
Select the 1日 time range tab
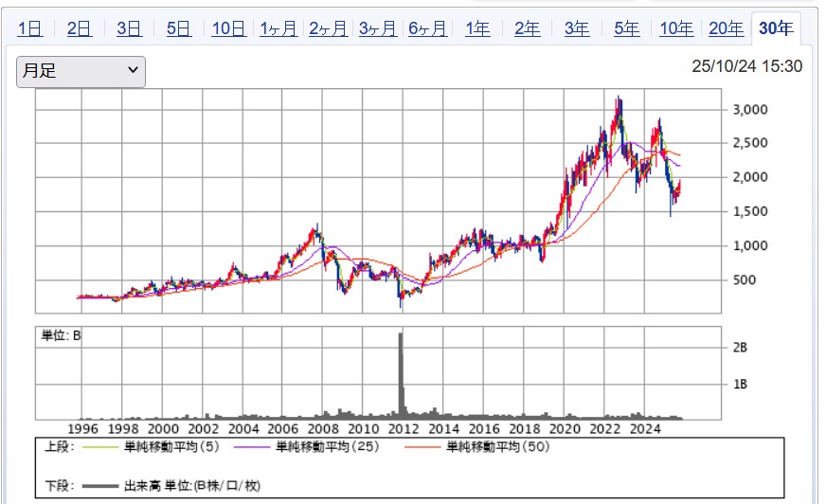29,28
